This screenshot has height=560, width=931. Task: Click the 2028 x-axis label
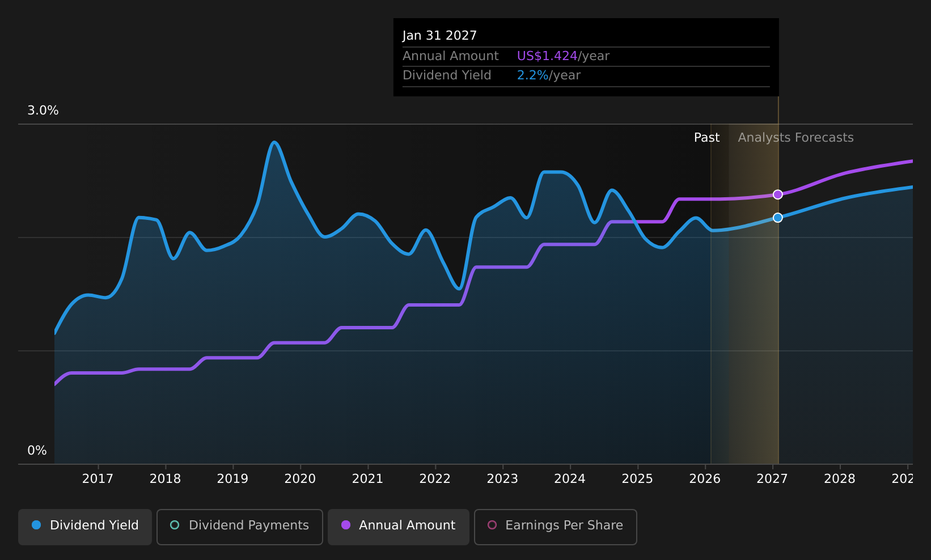click(840, 479)
